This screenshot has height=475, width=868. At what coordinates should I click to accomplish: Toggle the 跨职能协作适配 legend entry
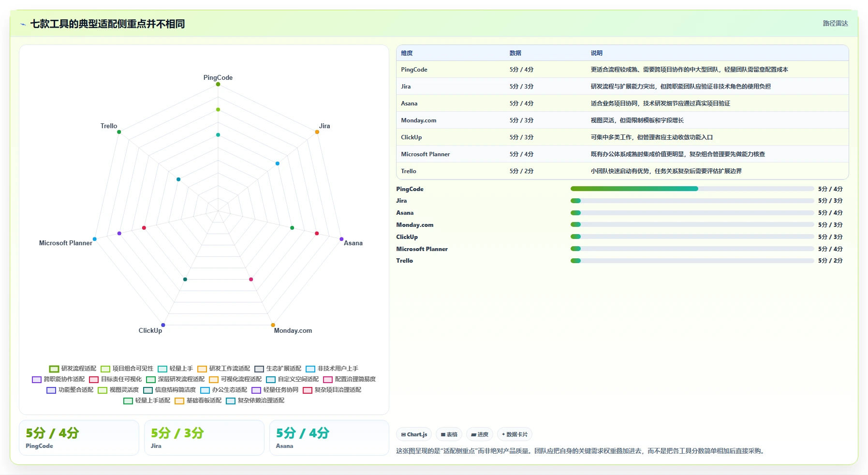59,379
